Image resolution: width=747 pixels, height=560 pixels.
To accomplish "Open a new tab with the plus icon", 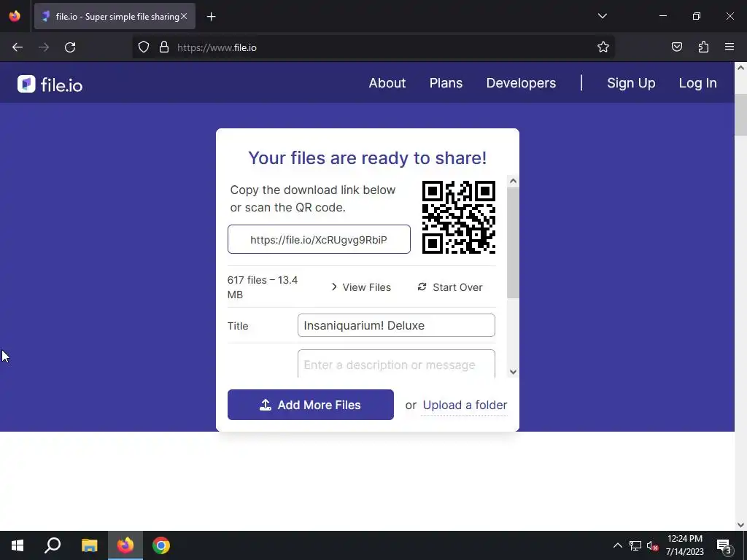I will click(x=211, y=17).
